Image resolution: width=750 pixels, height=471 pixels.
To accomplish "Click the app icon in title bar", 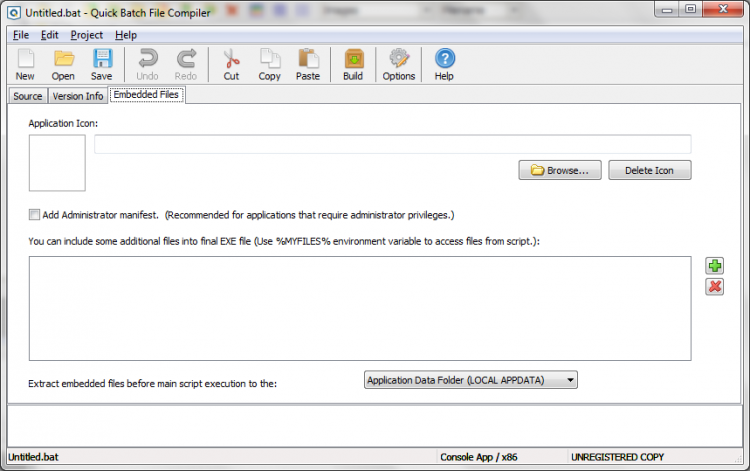I will 14,13.
